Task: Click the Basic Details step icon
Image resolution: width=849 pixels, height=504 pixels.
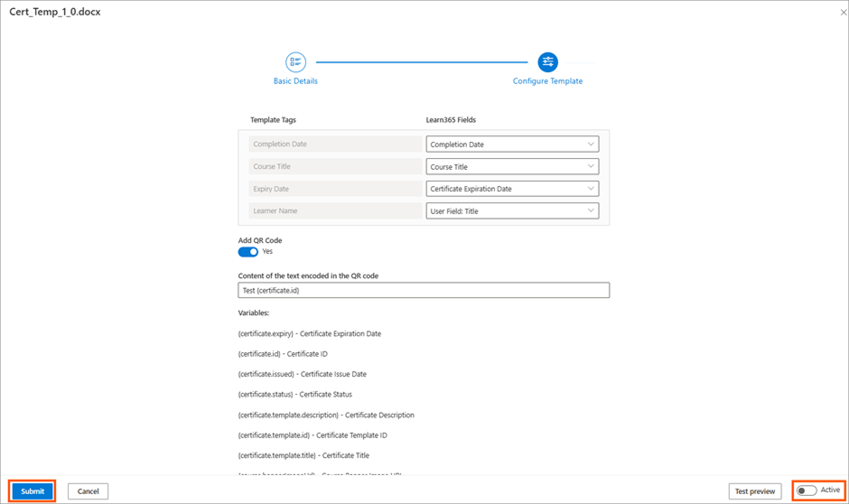Action: click(295, 62)
